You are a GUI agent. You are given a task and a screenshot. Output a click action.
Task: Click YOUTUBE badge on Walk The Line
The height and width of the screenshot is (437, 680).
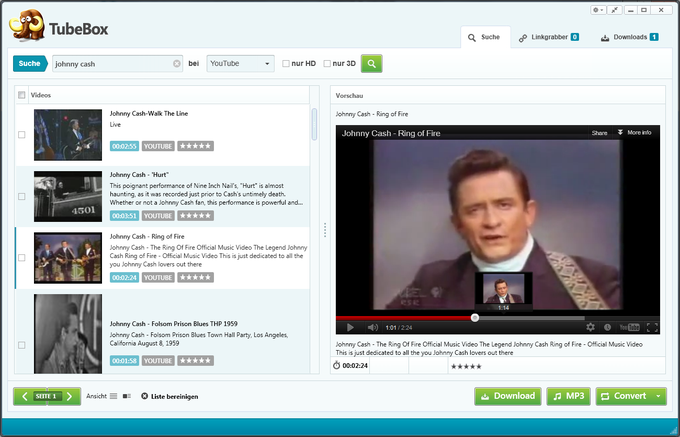(158, 146)
